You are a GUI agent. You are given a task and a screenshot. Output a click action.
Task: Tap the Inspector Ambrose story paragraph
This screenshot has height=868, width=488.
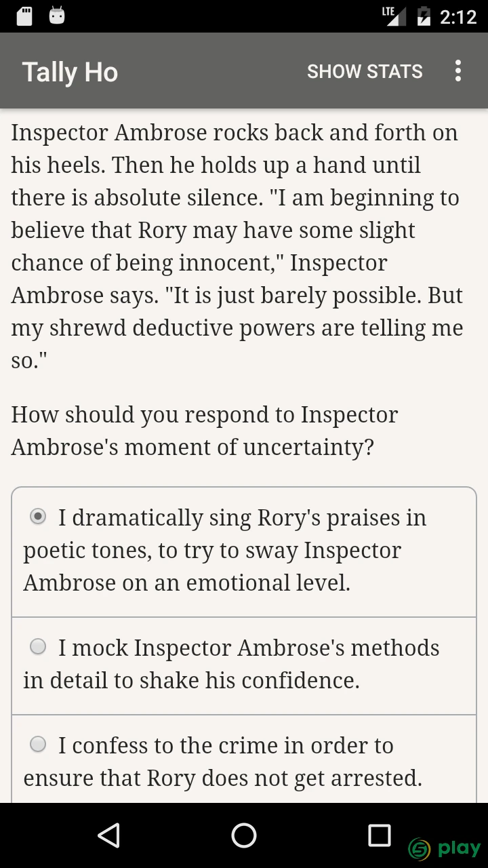click(237, 246)
